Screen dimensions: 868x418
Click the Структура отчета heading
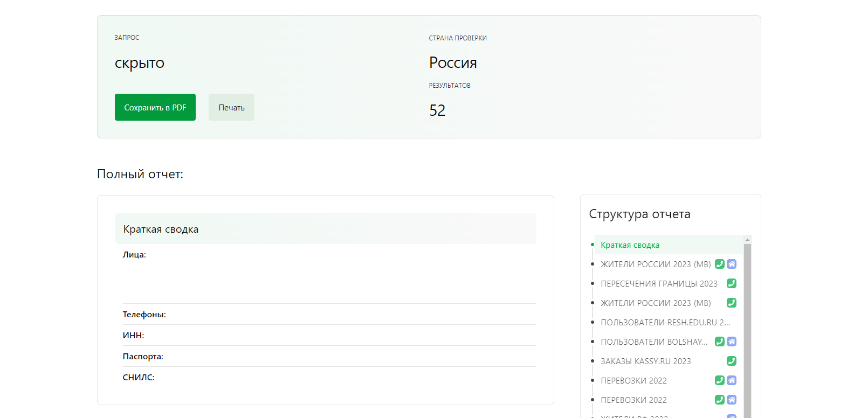point(639,214)
